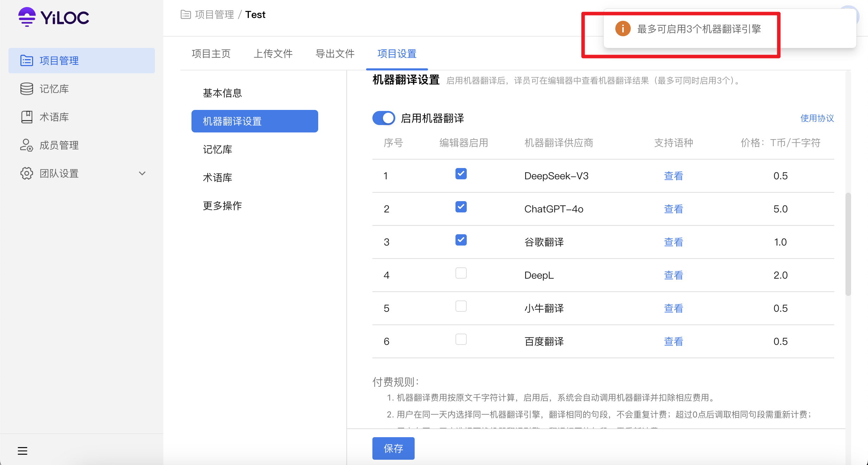This screenshot has height=465, width=868.
Task: Click the terminology book icon in sidebar
Action: 27,117
